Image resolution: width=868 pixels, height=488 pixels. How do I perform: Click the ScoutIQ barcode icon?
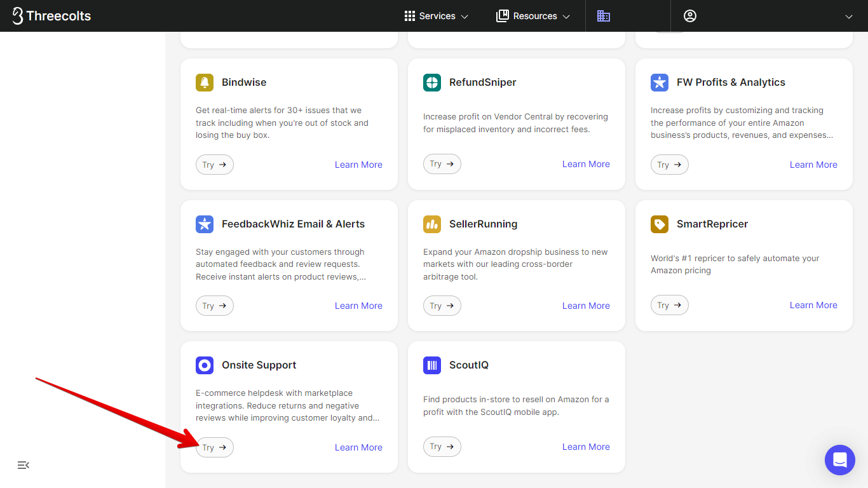pos(432,365)
